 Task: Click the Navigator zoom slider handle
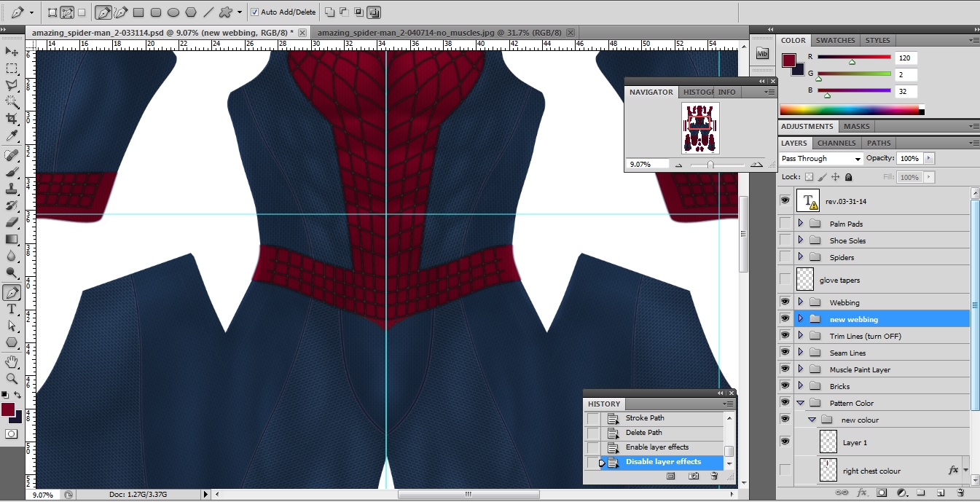pos(710,165)
